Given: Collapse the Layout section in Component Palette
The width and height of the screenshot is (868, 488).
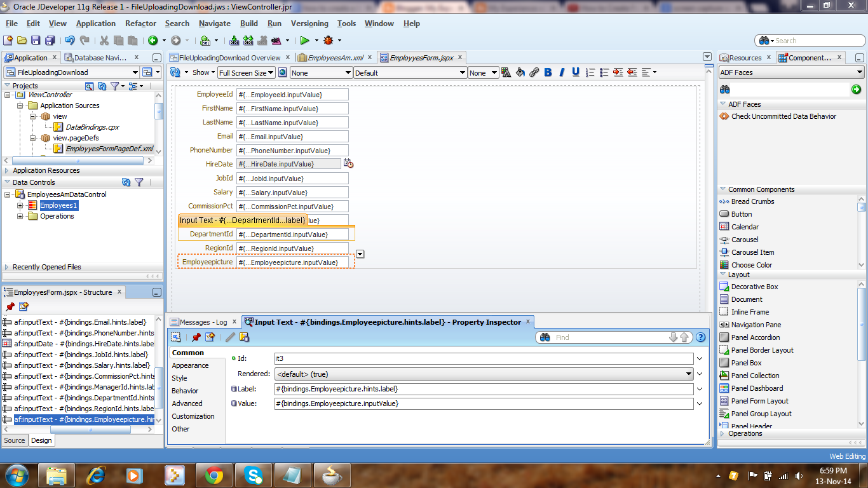Looking at the screenshot, I should (x=723, y=273).
